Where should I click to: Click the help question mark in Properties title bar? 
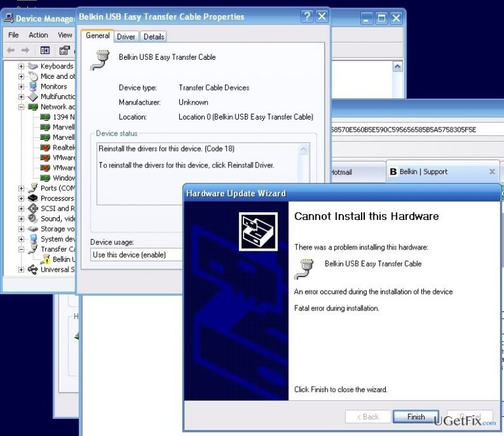pos(307,16)
